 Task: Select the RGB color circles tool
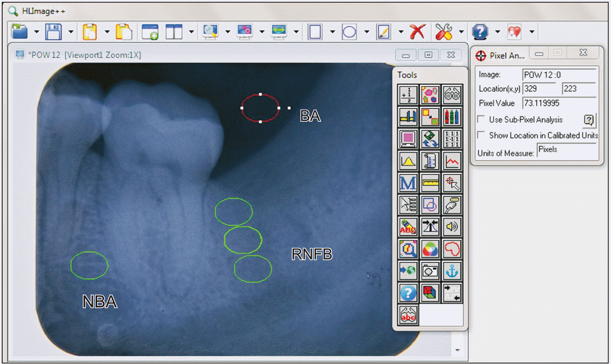[430, 249]
